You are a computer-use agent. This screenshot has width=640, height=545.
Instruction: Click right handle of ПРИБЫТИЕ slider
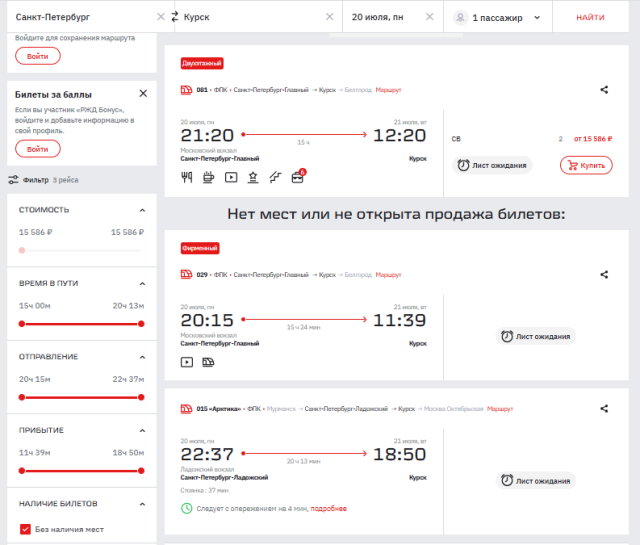click(141, 471)
